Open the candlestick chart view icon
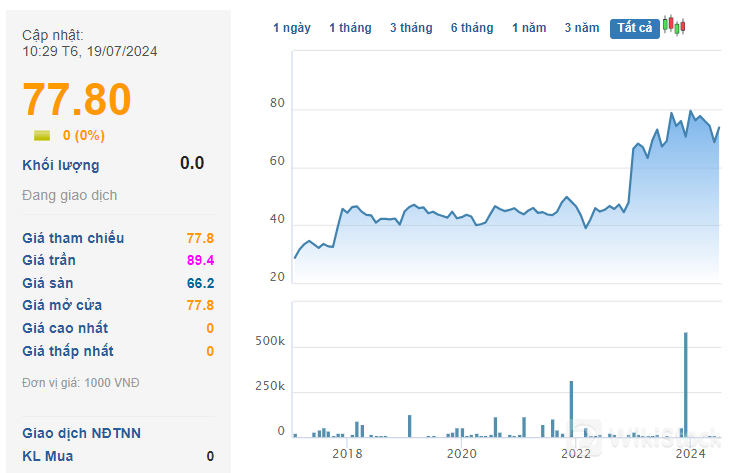Viewport: 731px width, 473px height. [674, 27]
